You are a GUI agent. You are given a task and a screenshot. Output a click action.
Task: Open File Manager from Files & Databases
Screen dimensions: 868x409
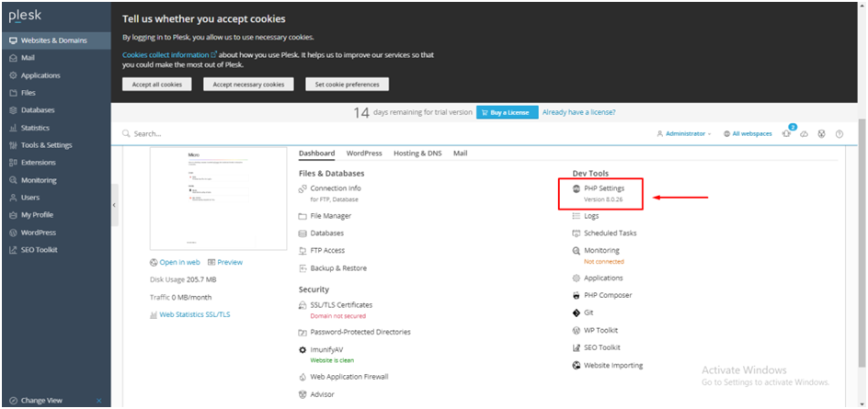(330, 216)
